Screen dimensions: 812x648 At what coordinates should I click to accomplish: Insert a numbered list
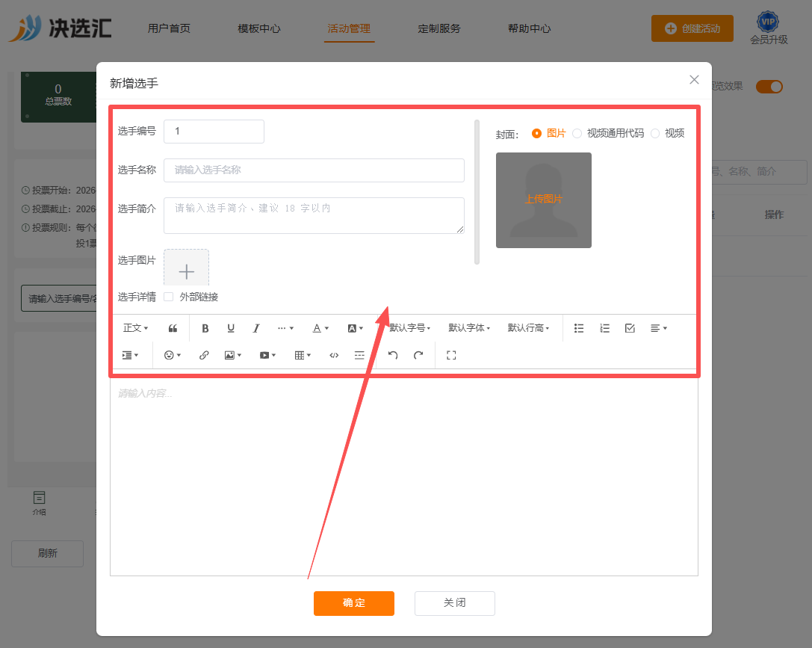(604, 328)
